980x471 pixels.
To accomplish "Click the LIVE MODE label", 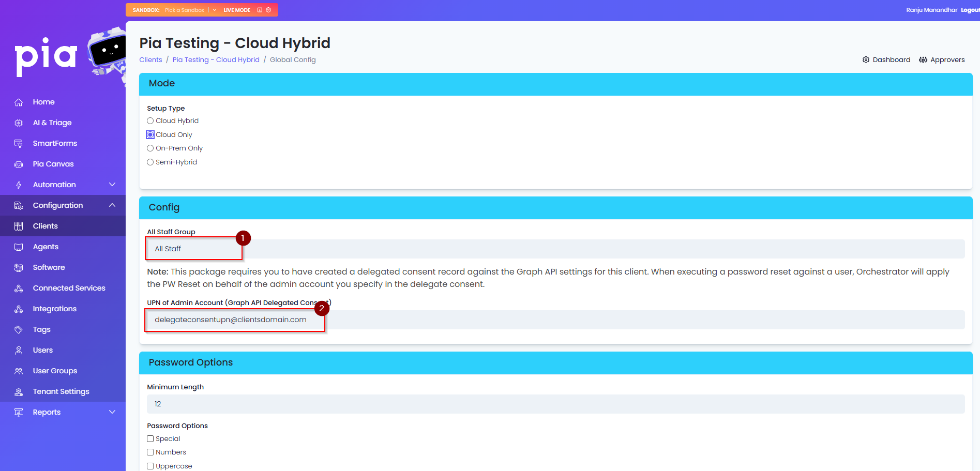I will [237, 10].
